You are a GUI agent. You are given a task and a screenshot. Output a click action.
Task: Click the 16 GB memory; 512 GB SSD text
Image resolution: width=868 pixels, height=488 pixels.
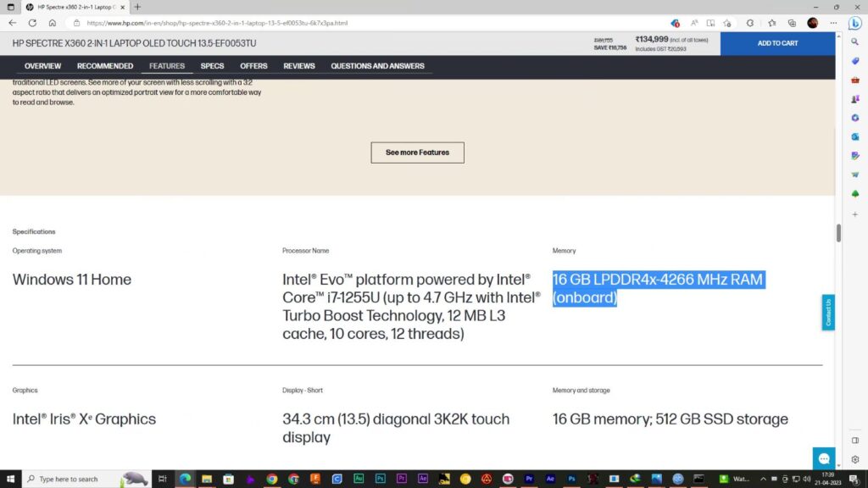(x=670, y=419)
